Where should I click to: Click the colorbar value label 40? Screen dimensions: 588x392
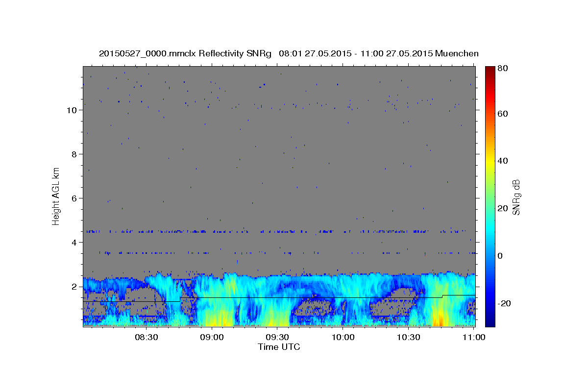[x=503, y=161]
